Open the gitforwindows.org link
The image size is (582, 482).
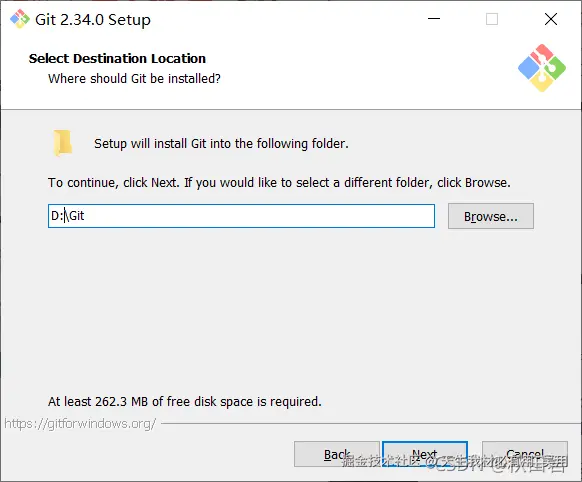click(x=80, y=423)
